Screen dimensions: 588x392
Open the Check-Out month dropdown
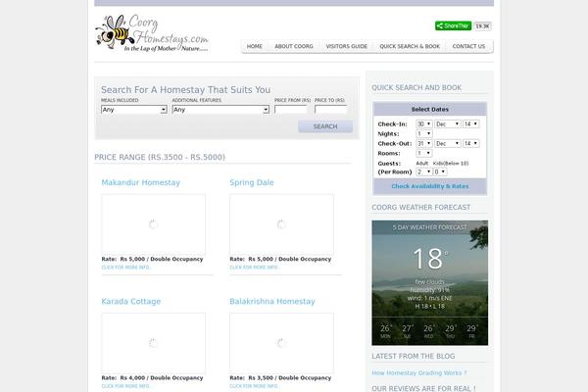tap(448, 143)
